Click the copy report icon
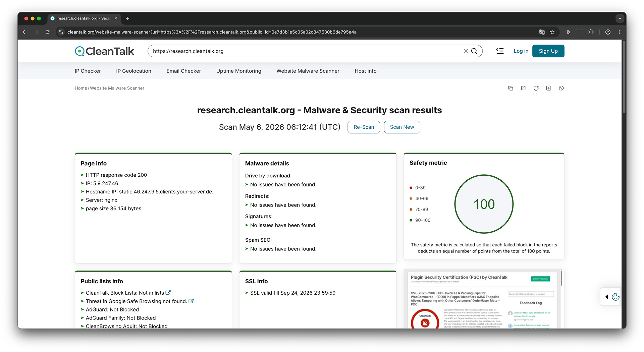 (x=511, y=88)
